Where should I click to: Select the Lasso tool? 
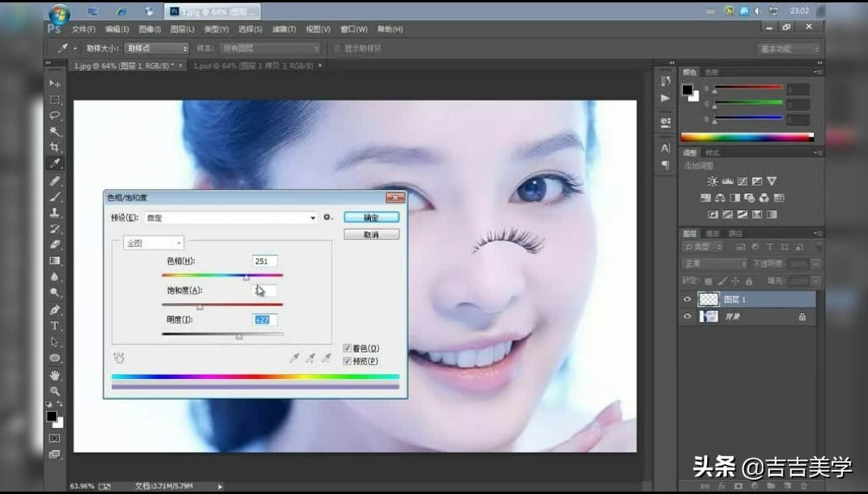point(55,115)
